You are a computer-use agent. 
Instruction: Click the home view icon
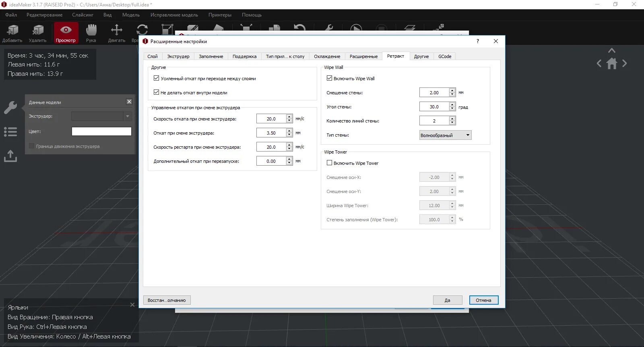click(612, 63)
